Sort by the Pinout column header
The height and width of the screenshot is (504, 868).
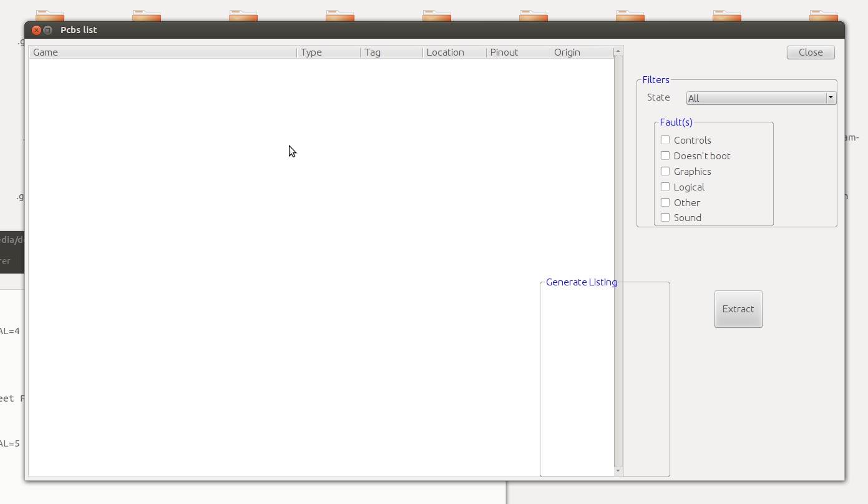pos(519,52)
